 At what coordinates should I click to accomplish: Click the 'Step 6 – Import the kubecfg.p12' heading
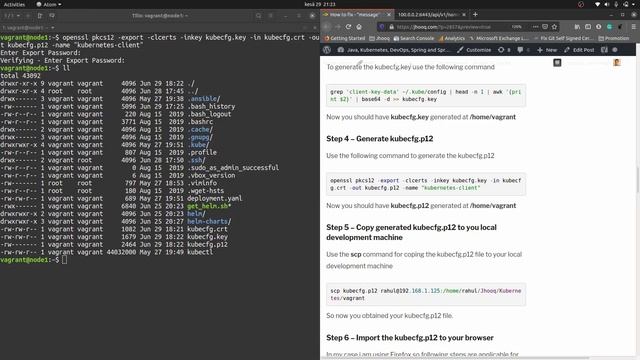[x=410, y=338]
